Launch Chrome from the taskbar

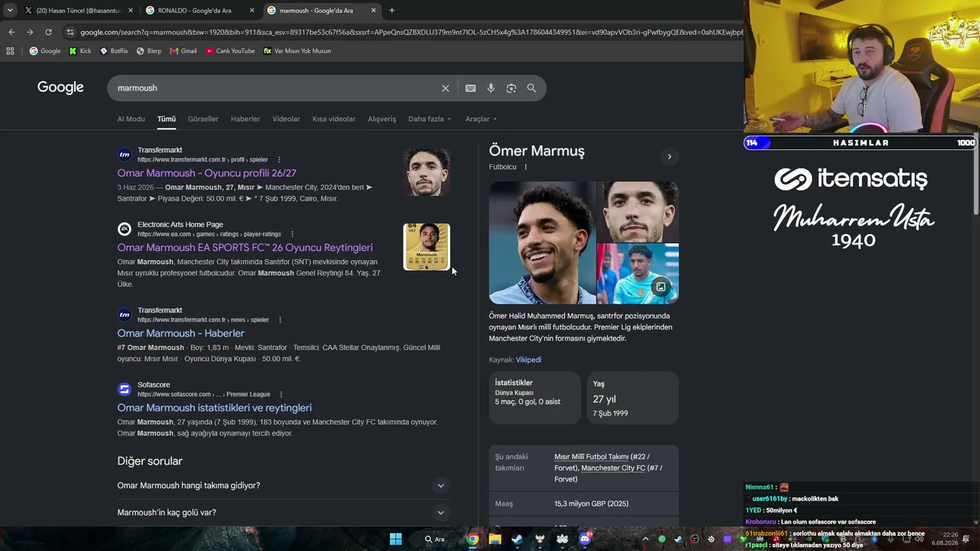click(x=473, y=540)
